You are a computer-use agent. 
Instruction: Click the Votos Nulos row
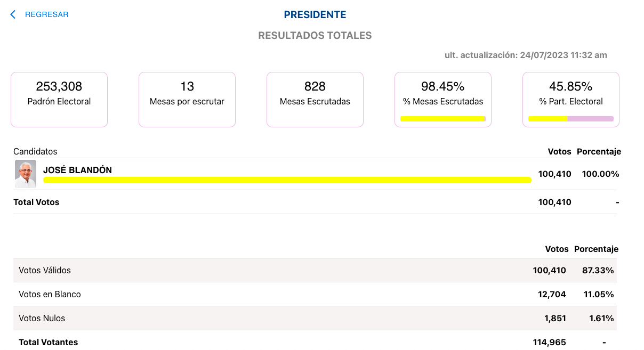click(315, 318)
